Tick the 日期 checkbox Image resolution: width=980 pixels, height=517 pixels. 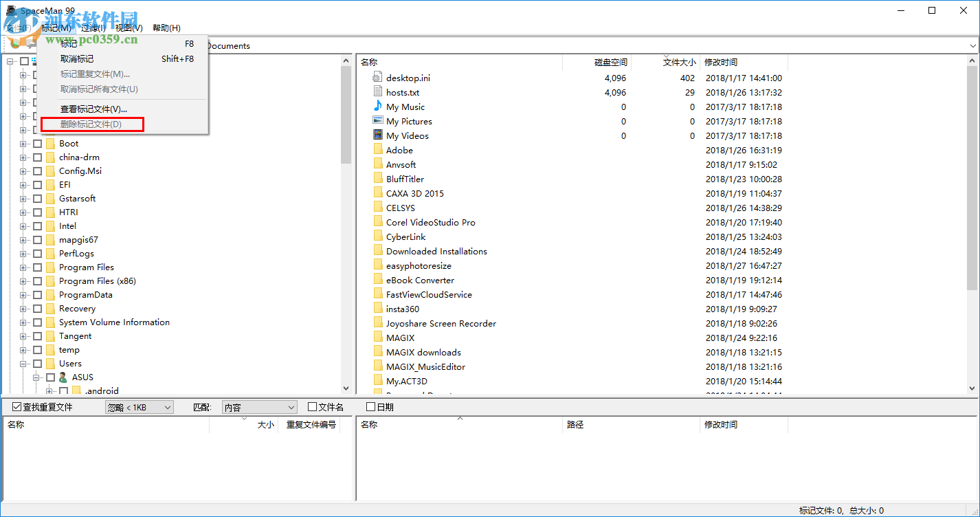371,407
